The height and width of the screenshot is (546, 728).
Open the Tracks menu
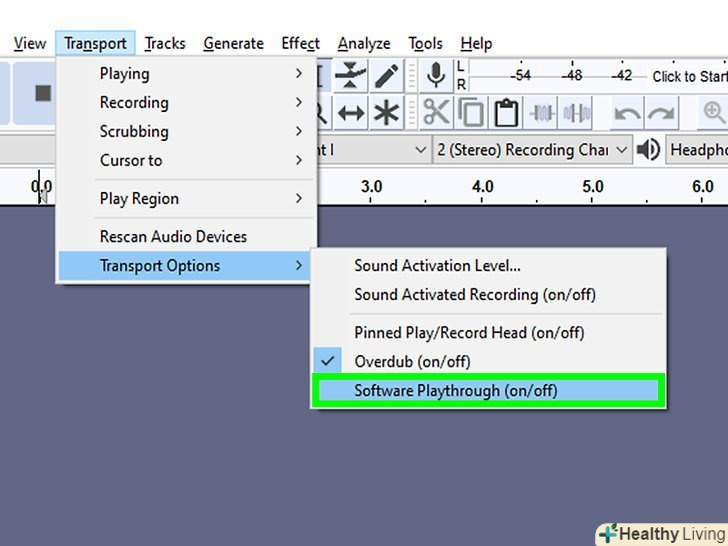[164, 44]
